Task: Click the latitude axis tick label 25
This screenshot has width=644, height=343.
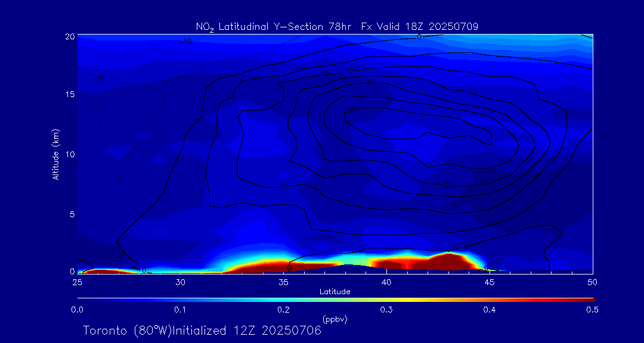Action: tap(77, 282)
